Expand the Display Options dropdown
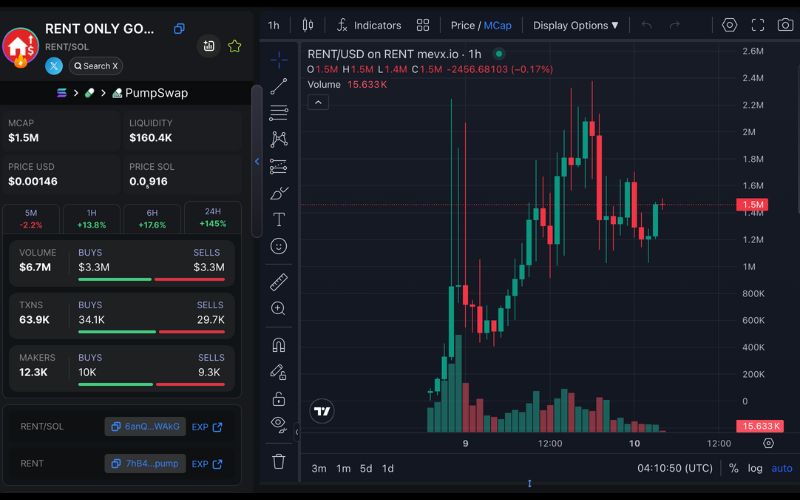The height and width of the screenshot is (500, 800). tap(576, 25)
